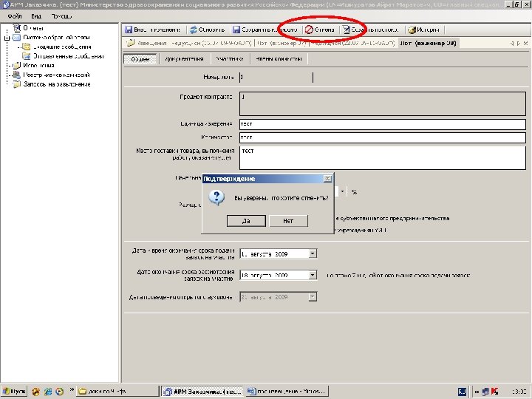Switch to the 'Документация' tab
Image resolution: width=532 pixels, height=399 pixels.
point(184,58)
